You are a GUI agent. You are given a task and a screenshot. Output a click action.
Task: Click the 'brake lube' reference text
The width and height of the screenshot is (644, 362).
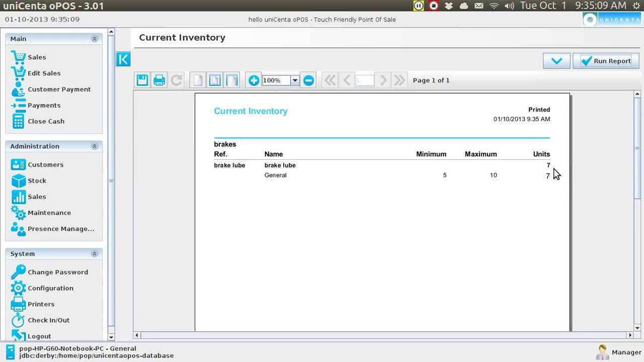(229, 165)
